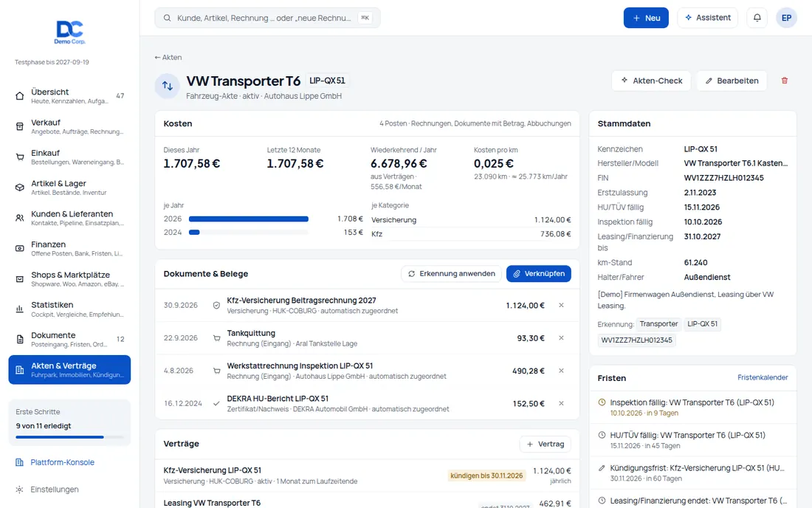Run the Akten-Check
Viewport: 812px width, 508px height.
(652, 80)
